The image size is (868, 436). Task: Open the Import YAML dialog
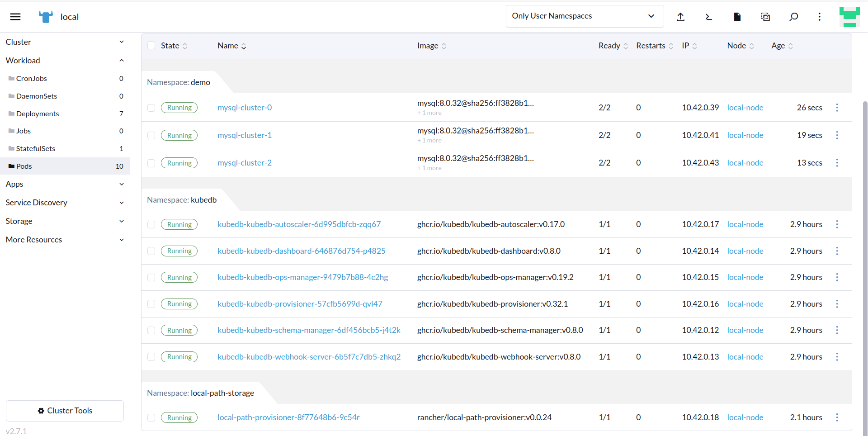[x=681, y=17]
